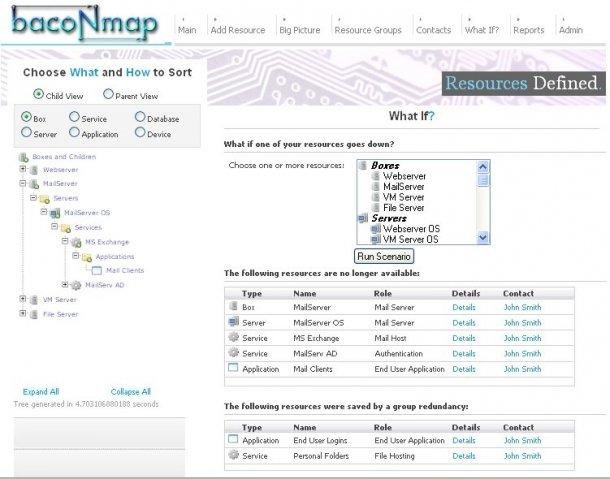Select the Box sort radio button
The width and height of the screenshot is (610, 479).
(26, 117)
